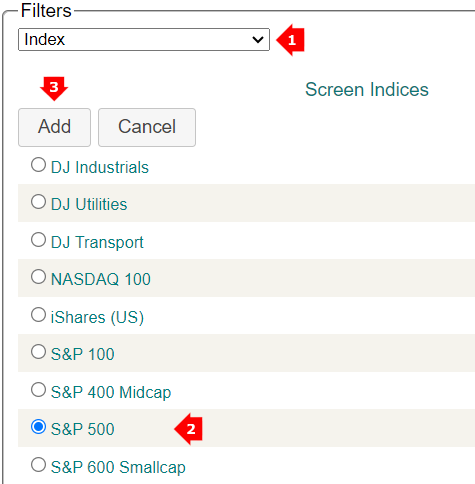Open the S&P 500 link
Viewport: 475px width, 484px height.
tap(83, 429)
